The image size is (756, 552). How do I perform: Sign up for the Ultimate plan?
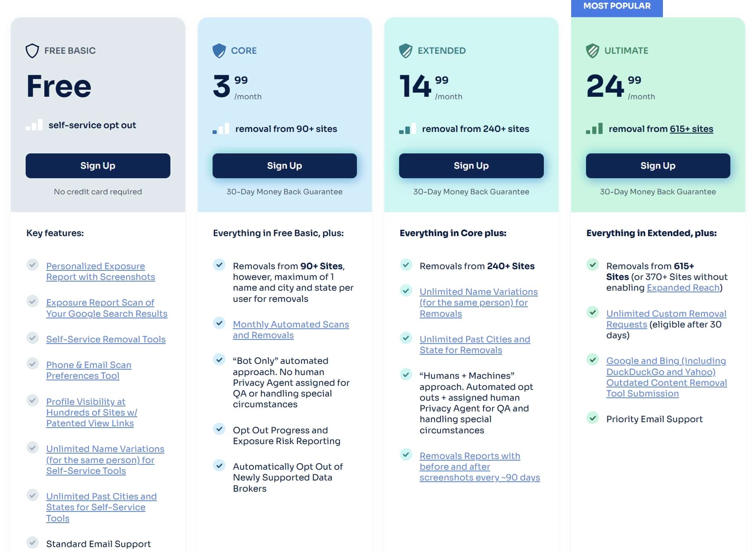(x=658, y=166)
